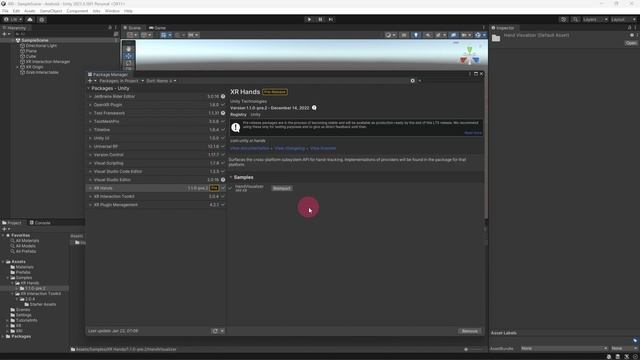
Task: Click the scene orientation gizmo
Action: 469,56
